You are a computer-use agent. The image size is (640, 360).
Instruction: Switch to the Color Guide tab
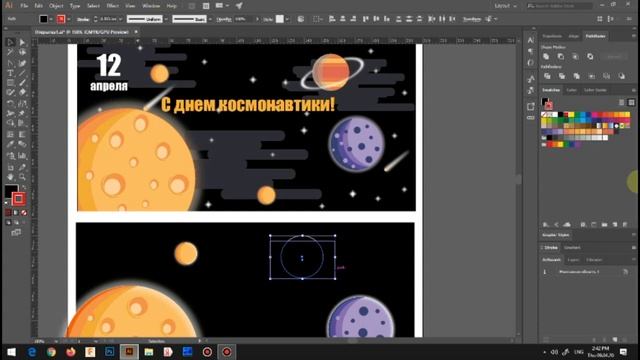coord(595,90)
